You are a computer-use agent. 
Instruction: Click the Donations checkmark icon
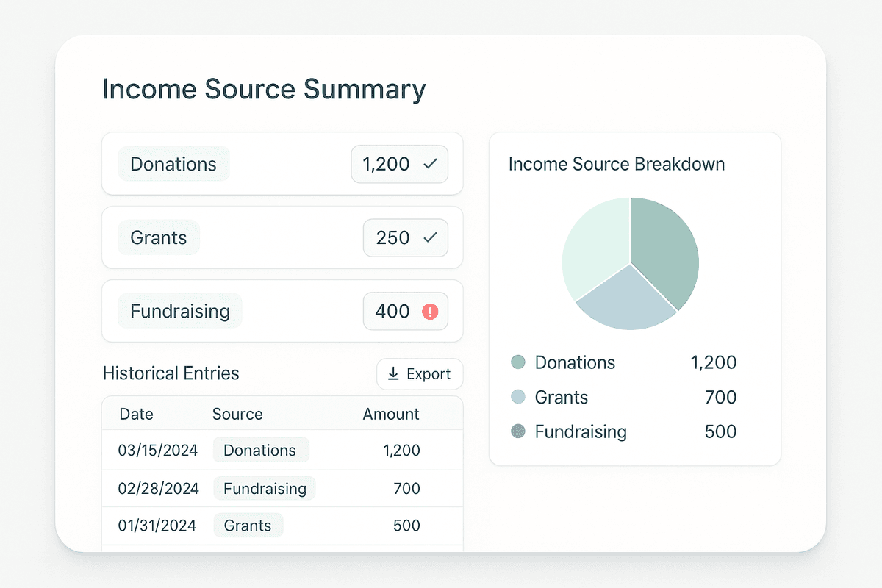tap(430, 164)
